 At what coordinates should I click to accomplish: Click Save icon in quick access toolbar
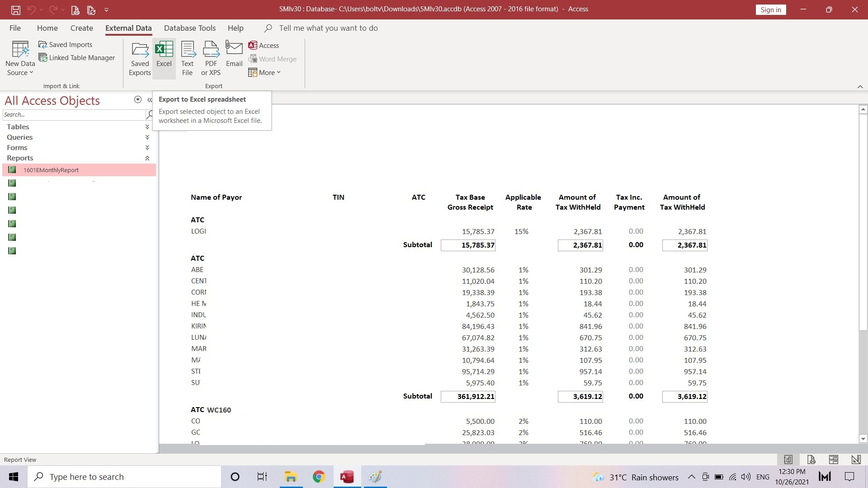tap(15, 9)
